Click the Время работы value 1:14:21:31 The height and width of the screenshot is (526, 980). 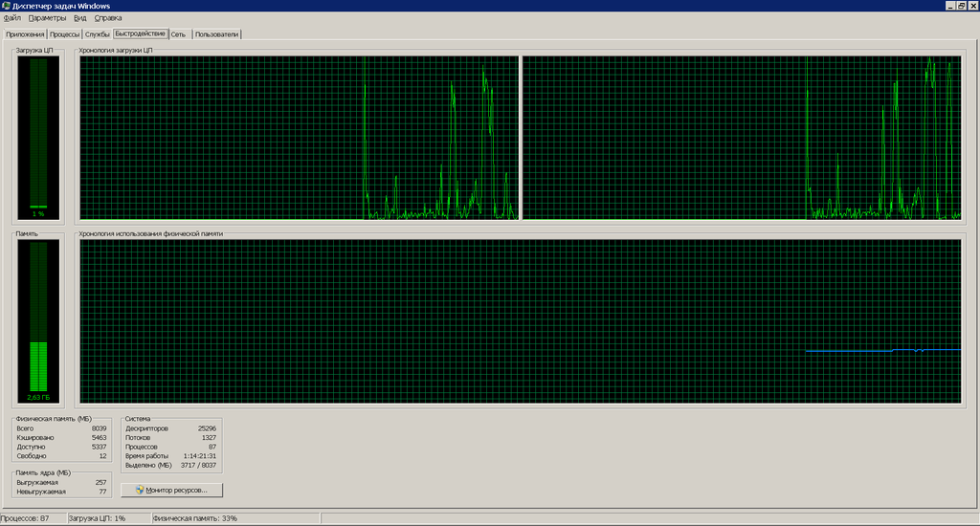tap(199, 456)
